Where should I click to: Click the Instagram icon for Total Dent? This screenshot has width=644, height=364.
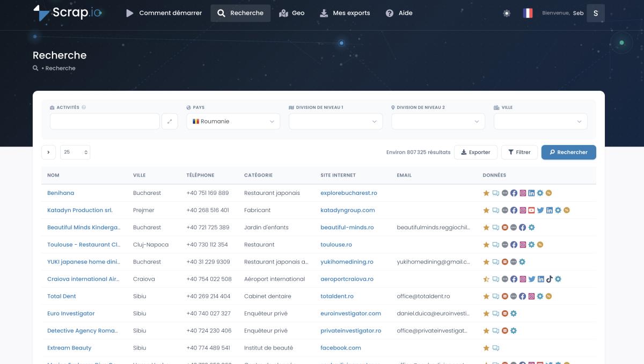[531, 296]
